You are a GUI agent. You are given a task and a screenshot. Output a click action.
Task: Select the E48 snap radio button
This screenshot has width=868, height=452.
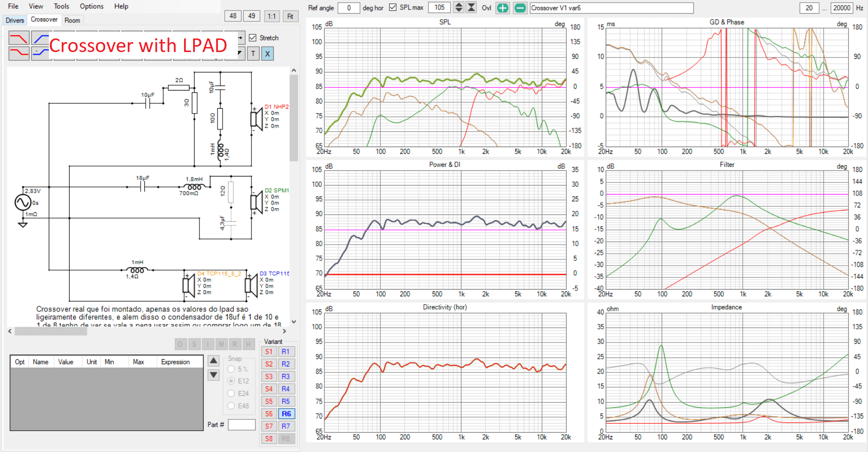click(231, 406)
